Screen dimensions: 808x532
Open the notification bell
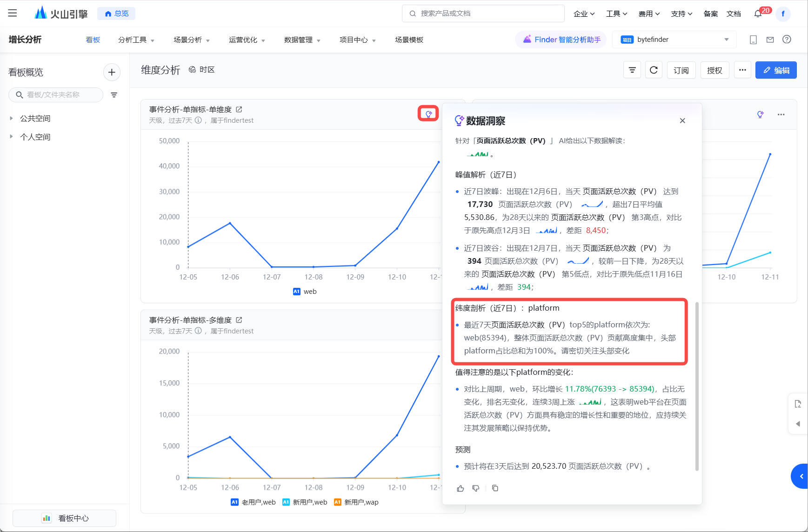click(758, 14)
